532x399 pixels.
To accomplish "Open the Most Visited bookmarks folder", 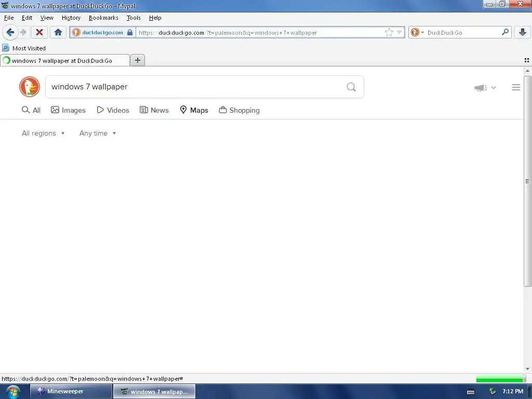I will click(24, 48).
